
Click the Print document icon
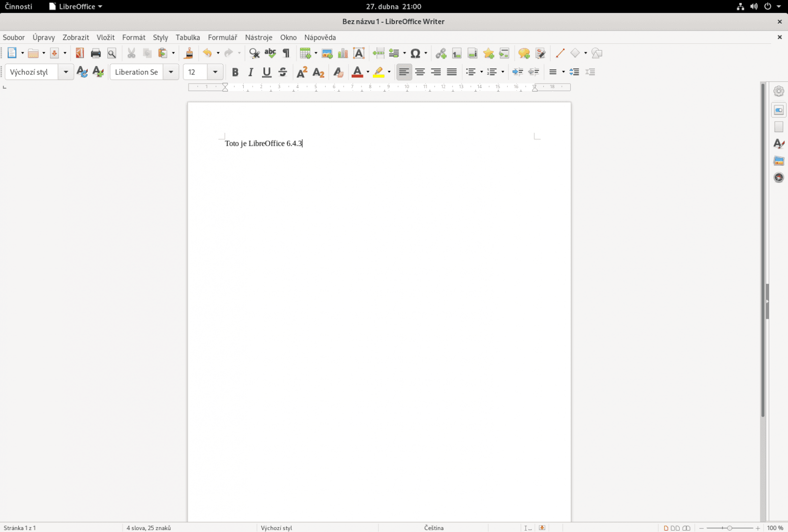[96, 53]
